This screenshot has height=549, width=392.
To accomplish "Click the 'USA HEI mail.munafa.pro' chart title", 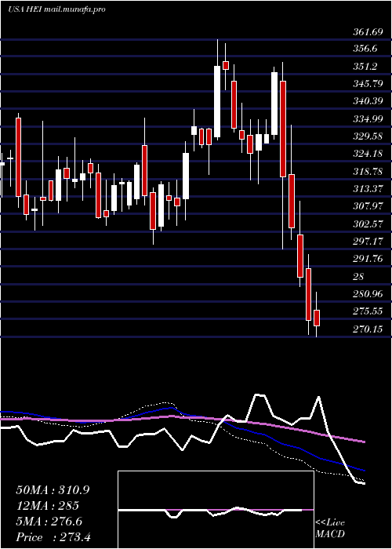I will click(56, 9).
